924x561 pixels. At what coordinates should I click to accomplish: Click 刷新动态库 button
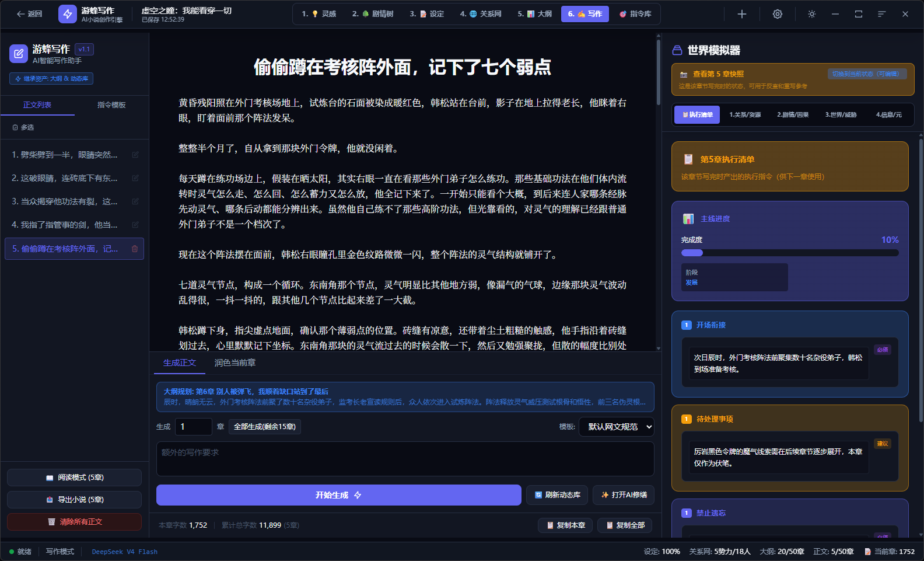pyautogui.click(x=557, y=495)
